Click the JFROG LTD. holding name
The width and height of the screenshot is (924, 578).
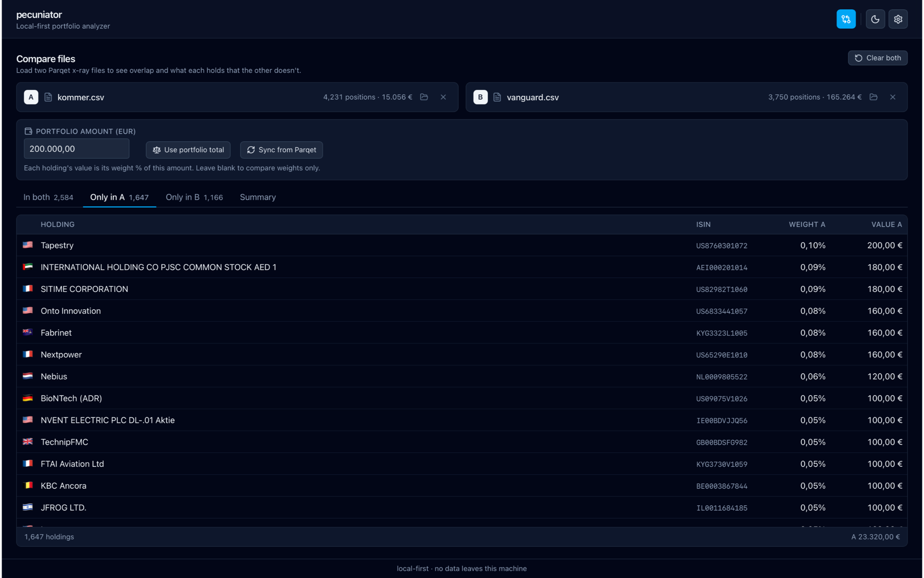(x=64, y=508)
